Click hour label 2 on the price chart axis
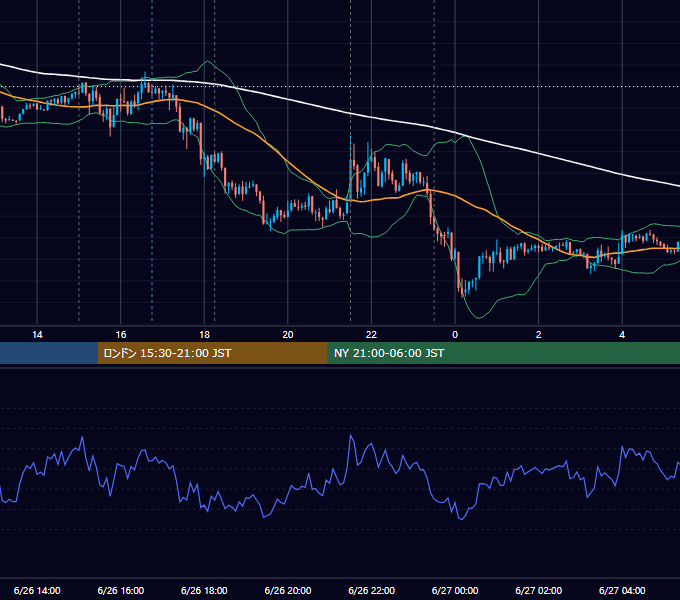680x600 pixels. tap(539, 335)
